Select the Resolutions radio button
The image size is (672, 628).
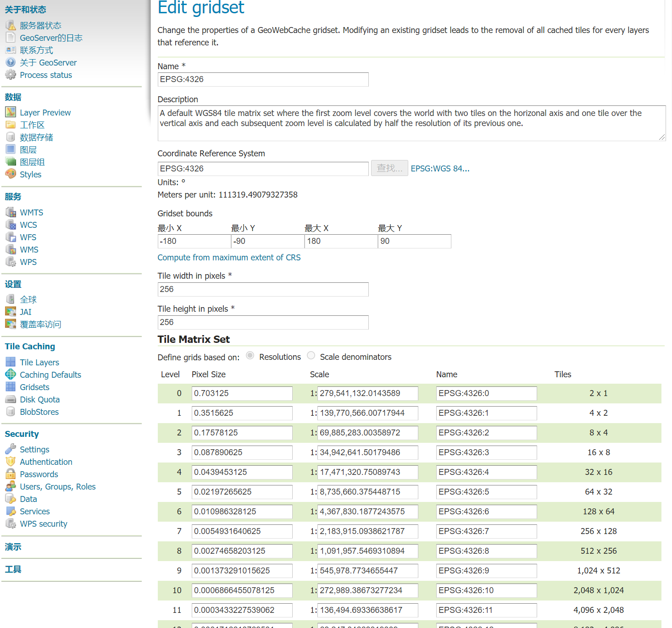coord(250,356)
